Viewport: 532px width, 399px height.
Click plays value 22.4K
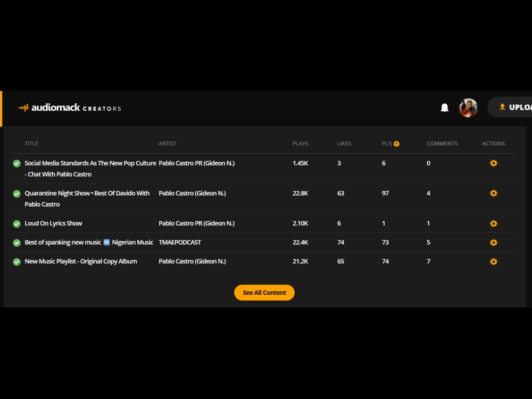[x=300, y=242]
